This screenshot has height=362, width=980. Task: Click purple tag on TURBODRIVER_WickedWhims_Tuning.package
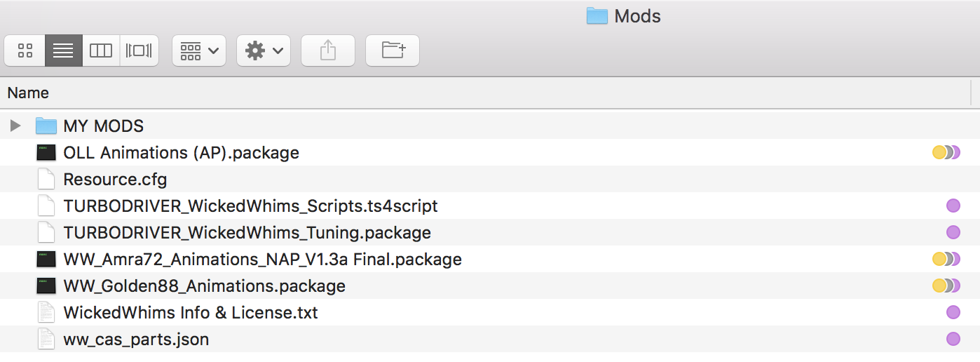tap(953, 233)
